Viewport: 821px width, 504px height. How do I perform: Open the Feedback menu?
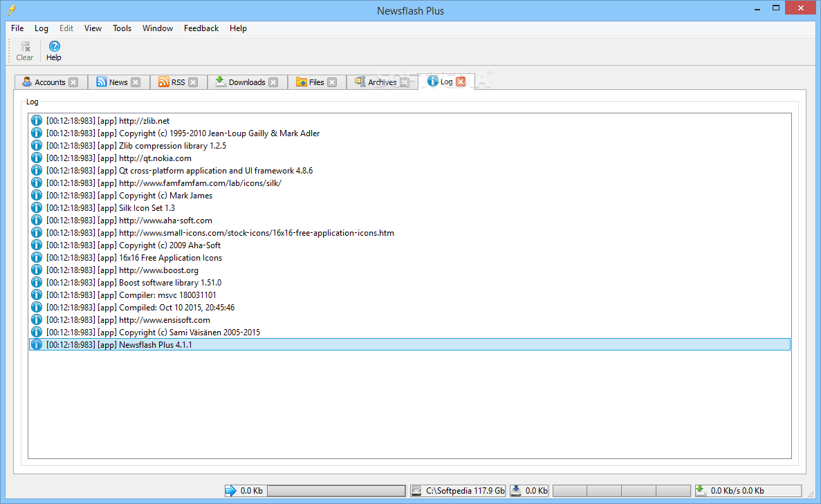tap(201, 28)
